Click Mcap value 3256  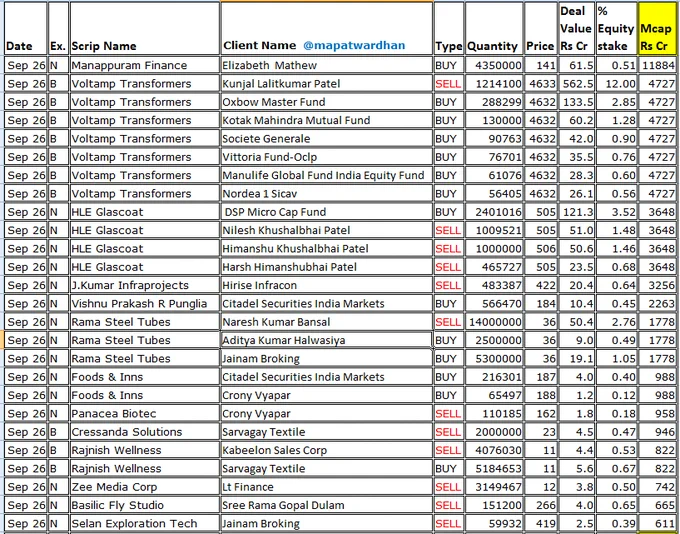coord(657,285)
